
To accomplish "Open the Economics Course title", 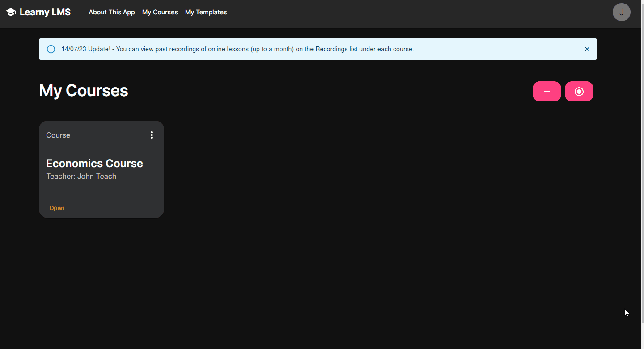I will [x=94, y=163].
